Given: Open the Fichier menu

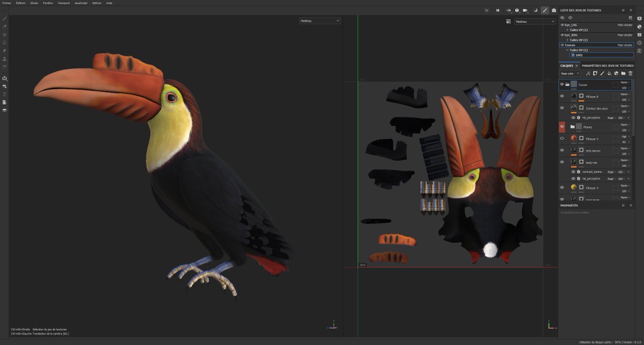Looking at the screenshot, I should [x=6, y=3].
